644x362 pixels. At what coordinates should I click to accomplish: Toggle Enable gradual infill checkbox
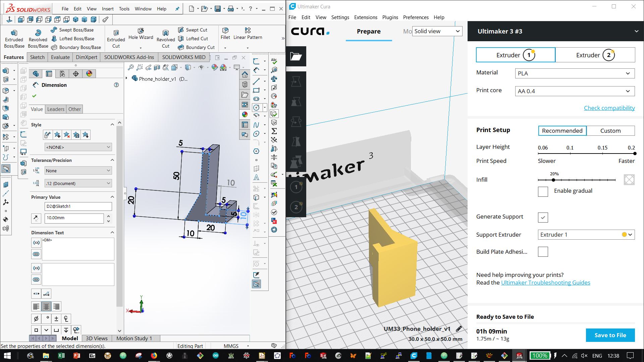point(543,192)
